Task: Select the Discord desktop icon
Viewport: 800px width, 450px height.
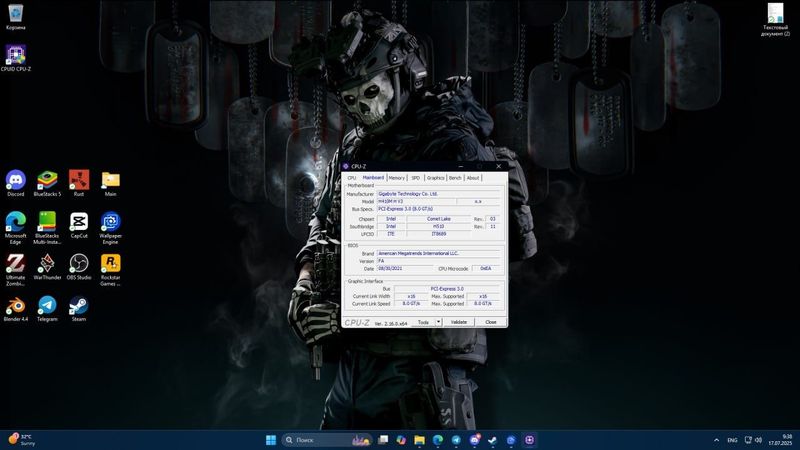Action: click(x=16, y=183)
